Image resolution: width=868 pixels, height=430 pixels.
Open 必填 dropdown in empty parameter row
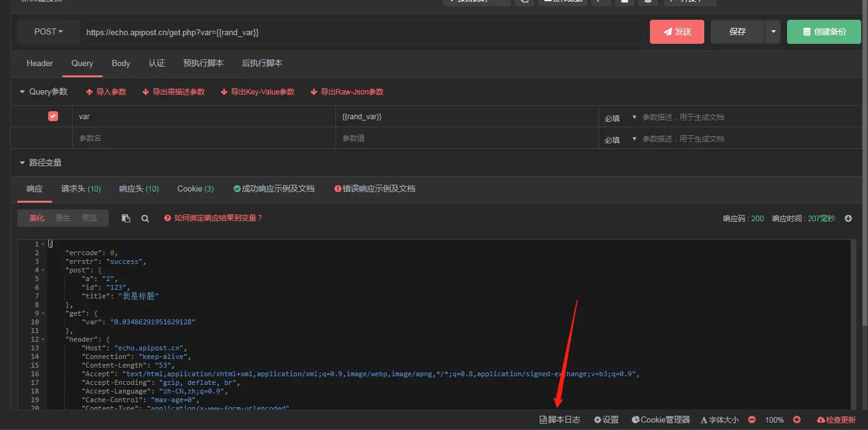tap(620, 139)
